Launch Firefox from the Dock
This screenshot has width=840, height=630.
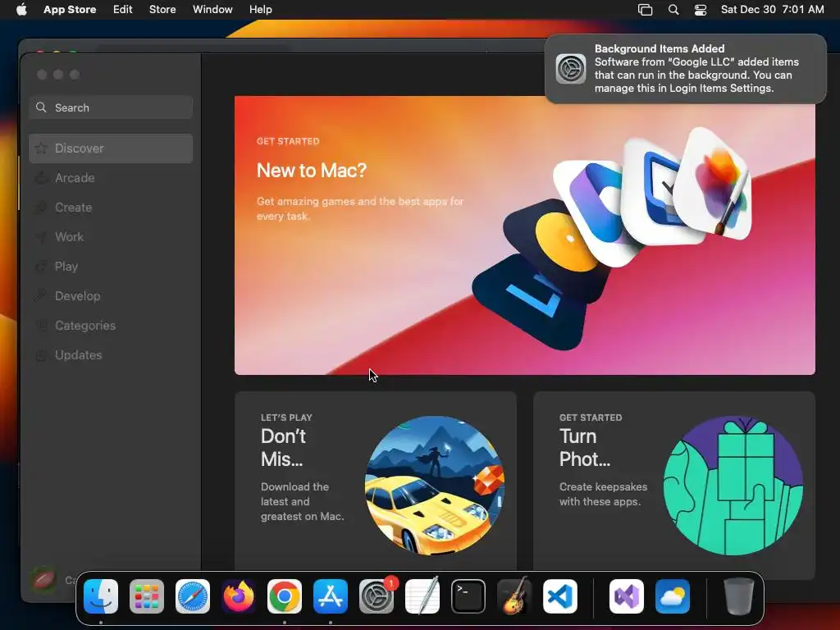(239, 596)
